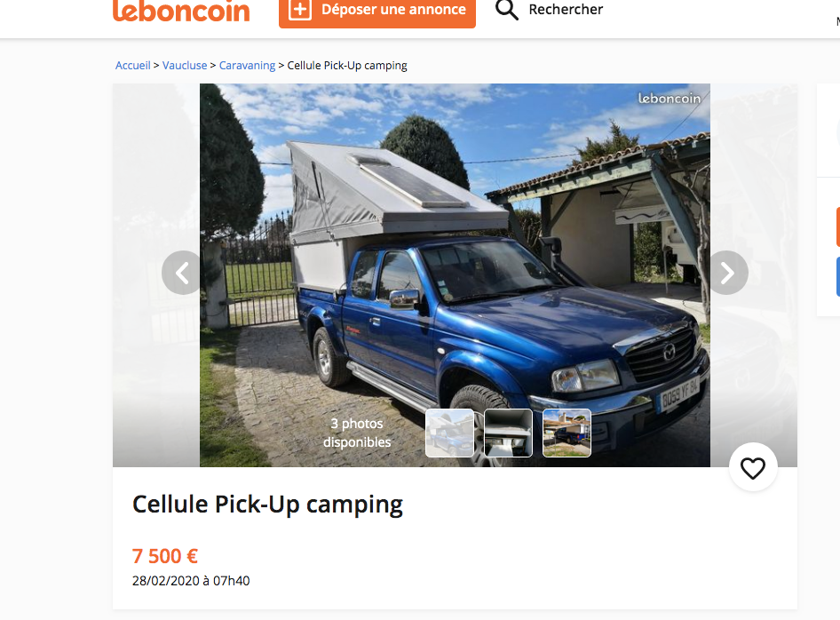Click the Cellule Pick-Up camping ad title
Screen dimensions: 840x620
pos(267,505)
